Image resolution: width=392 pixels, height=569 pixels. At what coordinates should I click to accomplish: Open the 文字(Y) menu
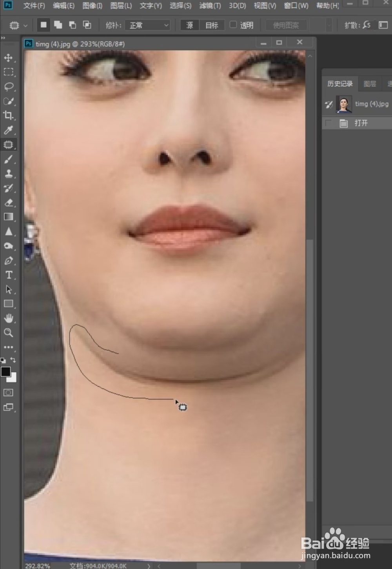151,5
